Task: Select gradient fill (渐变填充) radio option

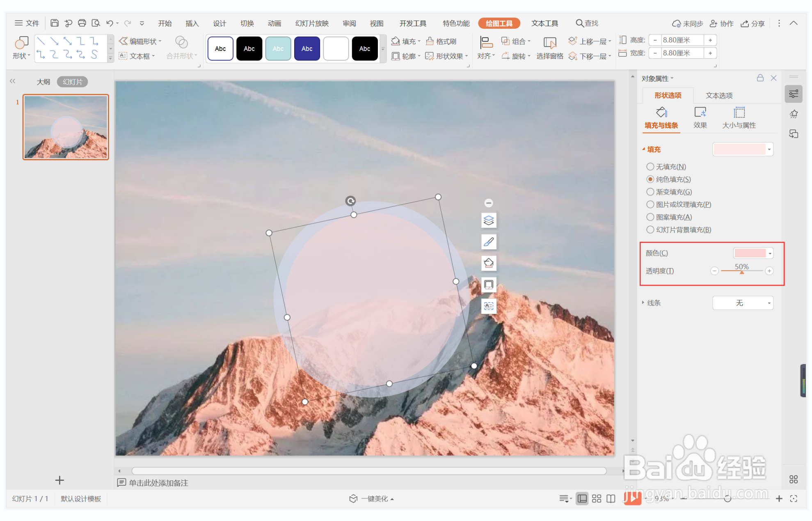Action: [650, 192]
